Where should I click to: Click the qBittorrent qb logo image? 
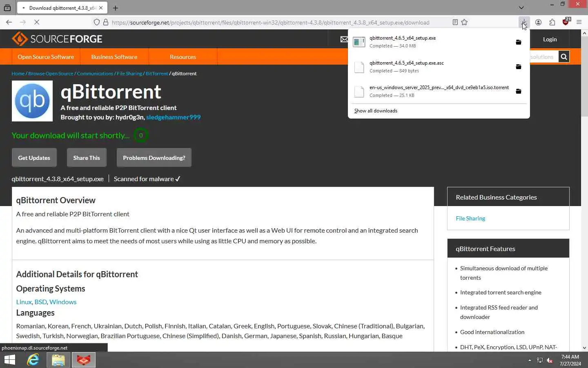(32, 101)
